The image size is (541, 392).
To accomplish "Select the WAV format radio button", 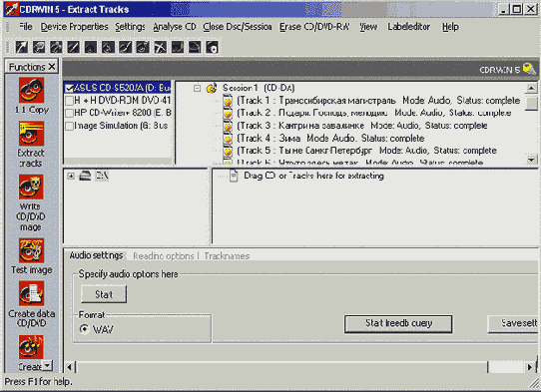I will pos(84,329).
